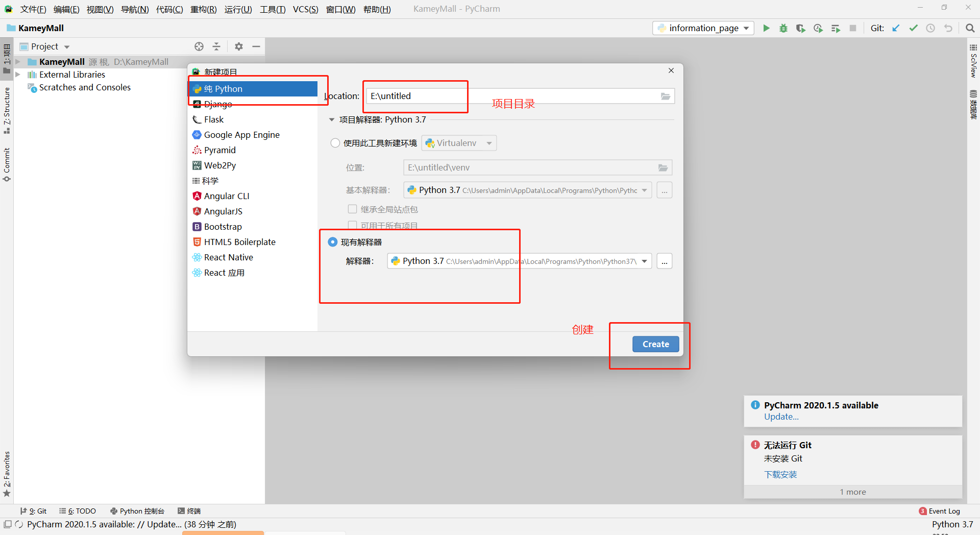
Task: Expand KameyMall tree node
Action: (18, 62)
